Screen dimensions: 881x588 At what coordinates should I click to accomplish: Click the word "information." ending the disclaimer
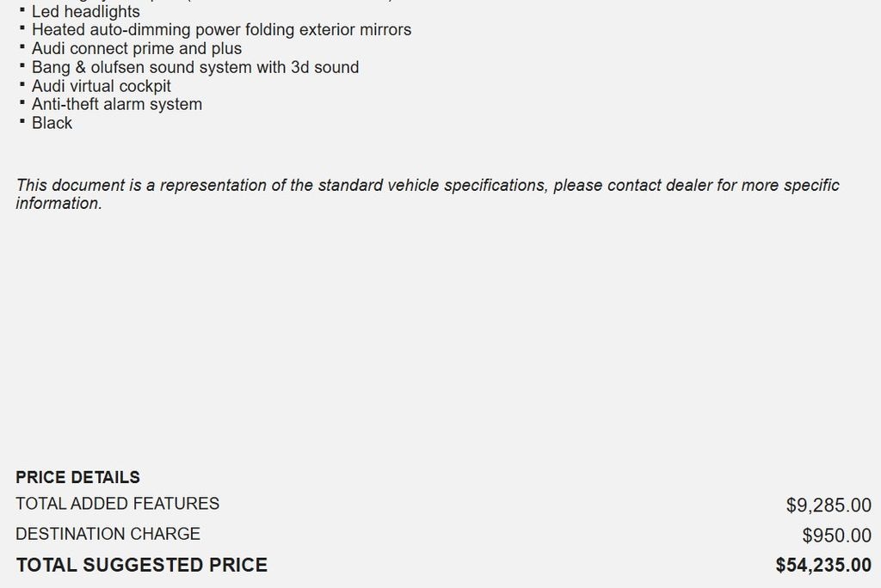tap(59, 204)
